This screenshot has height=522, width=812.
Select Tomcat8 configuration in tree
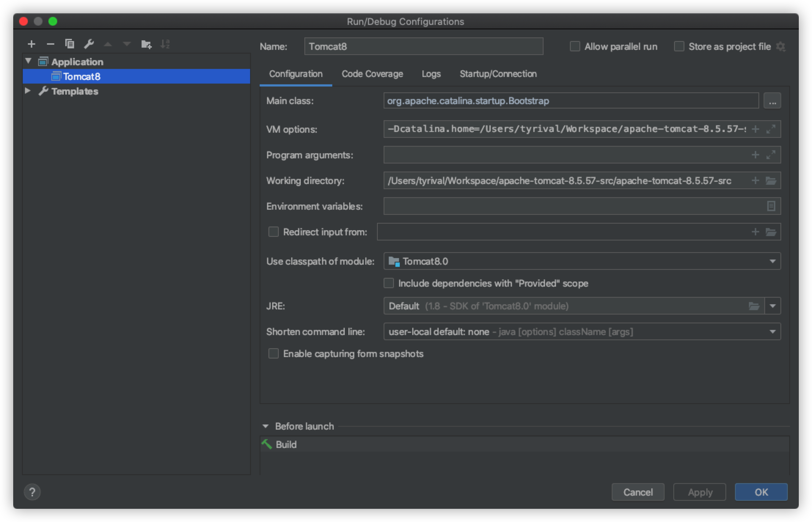[136, 76]
